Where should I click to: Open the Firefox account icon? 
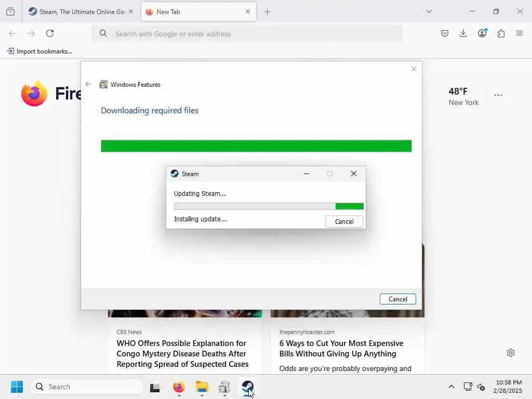482,33
